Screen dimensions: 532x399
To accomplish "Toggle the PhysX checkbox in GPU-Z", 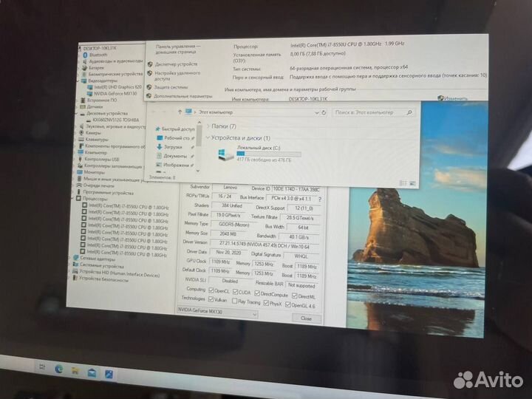I will tap(266, 303).
